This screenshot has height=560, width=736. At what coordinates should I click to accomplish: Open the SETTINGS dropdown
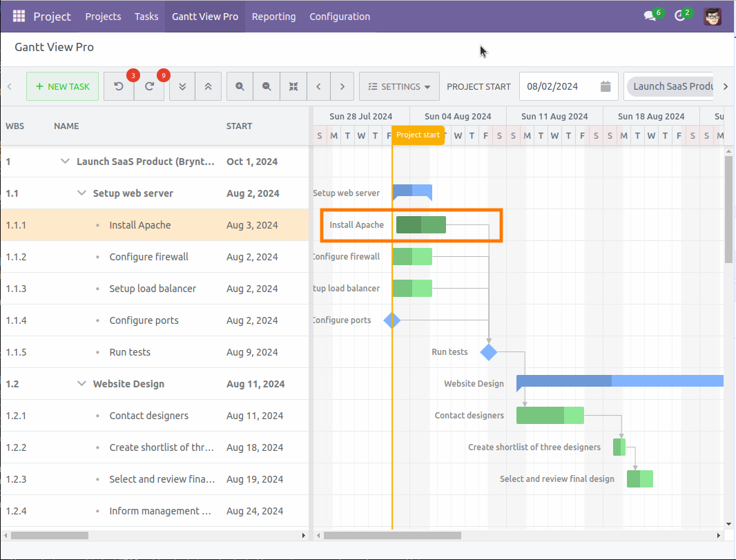point(398,86)
